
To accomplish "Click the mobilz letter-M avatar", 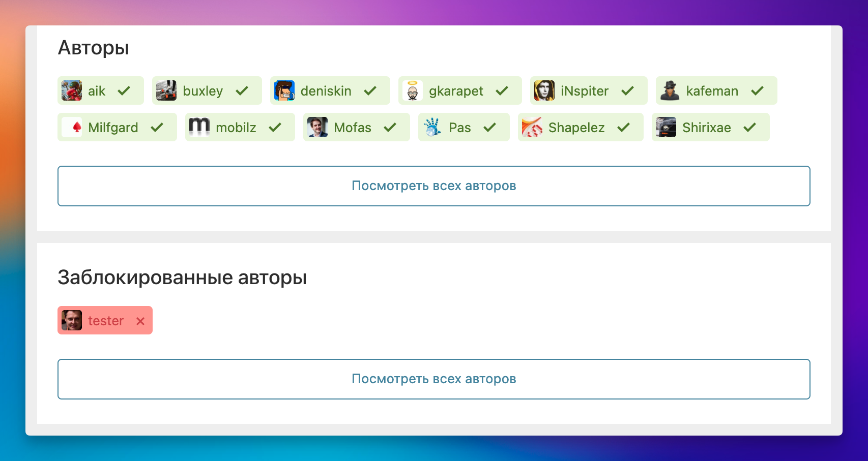I will [199, 127].
